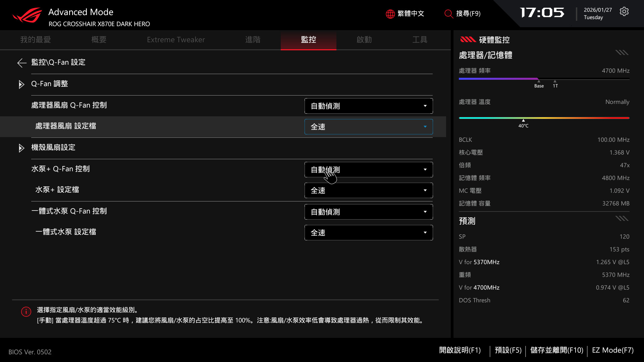Open settings gear icon near the date
The height and width of the screenshot is (362, 644).
[624, 12]
